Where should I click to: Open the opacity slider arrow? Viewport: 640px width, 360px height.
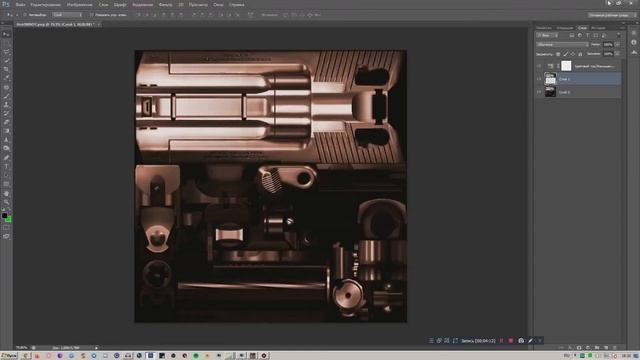click(x=617, y=44)
